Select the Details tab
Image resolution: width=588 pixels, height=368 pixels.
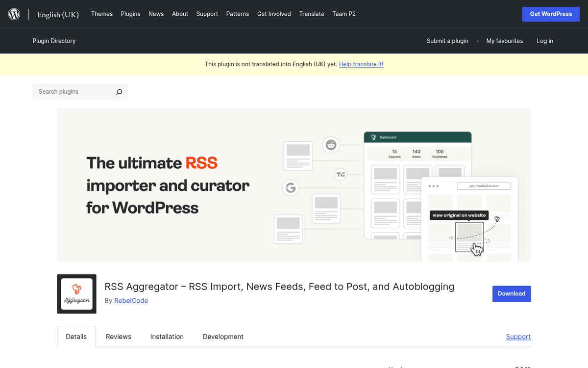point(76,337)
